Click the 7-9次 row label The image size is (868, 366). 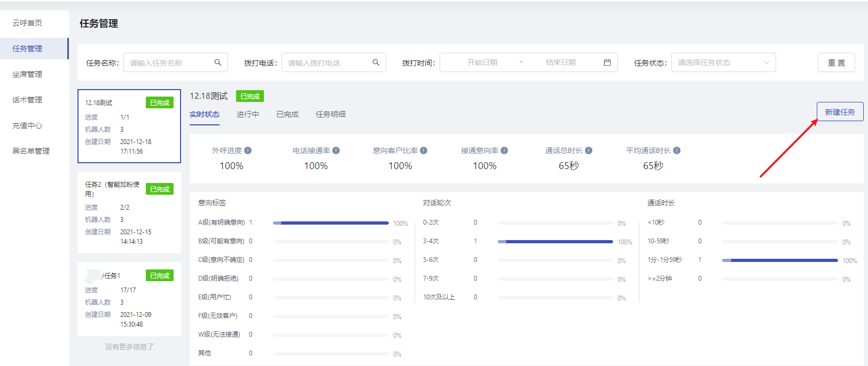tap(431, 279)
